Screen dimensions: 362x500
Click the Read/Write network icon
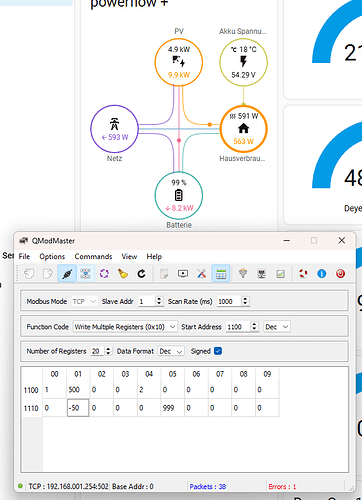[85, 274]
